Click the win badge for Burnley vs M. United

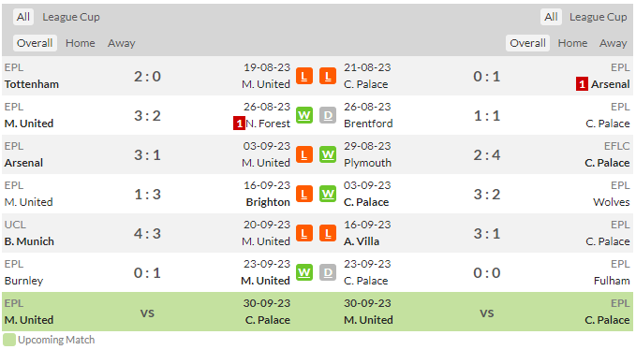tap(303, 273)
